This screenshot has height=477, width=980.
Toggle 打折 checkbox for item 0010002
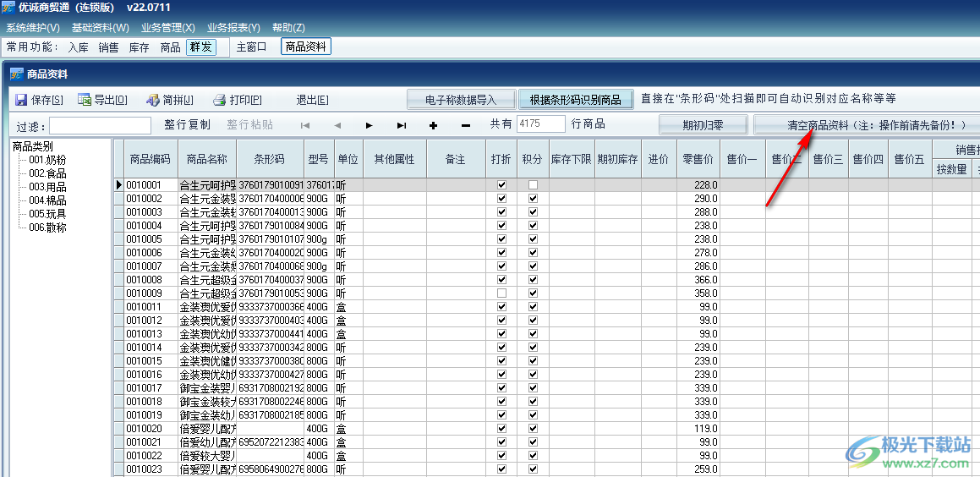point(501,198)
